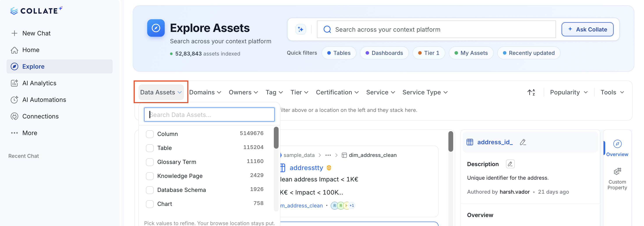Open the address_id_ title link
This screenshot has height=226, width=644.
495,142
